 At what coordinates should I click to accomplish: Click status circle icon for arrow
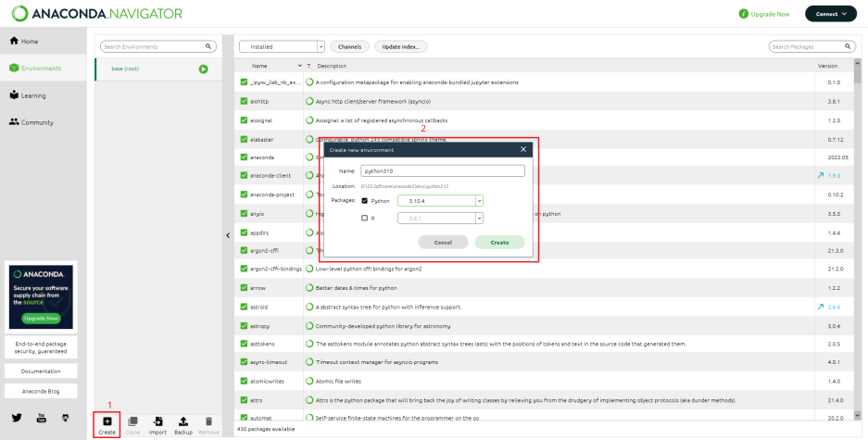click(x=309, y=288)
